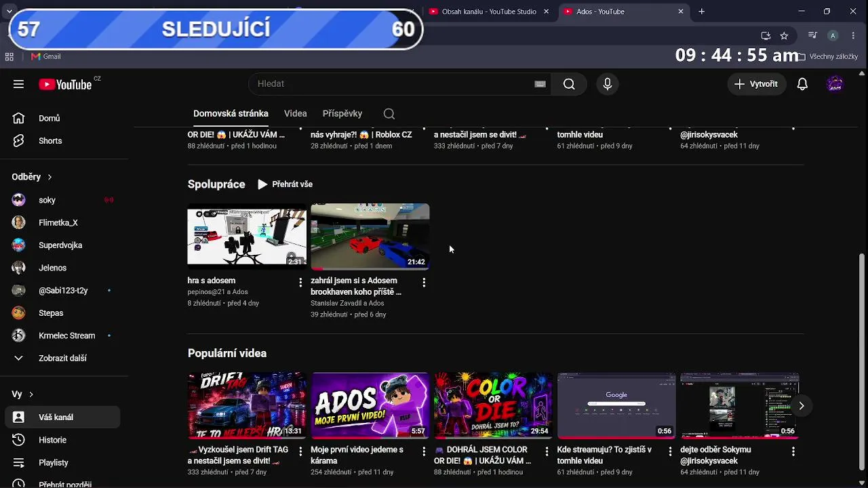
Task: Open options menu for the brookhaven video
Action: coord(424,282)
